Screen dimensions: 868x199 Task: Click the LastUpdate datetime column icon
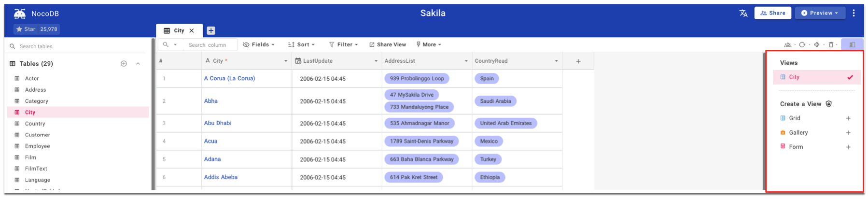point(298,61)
